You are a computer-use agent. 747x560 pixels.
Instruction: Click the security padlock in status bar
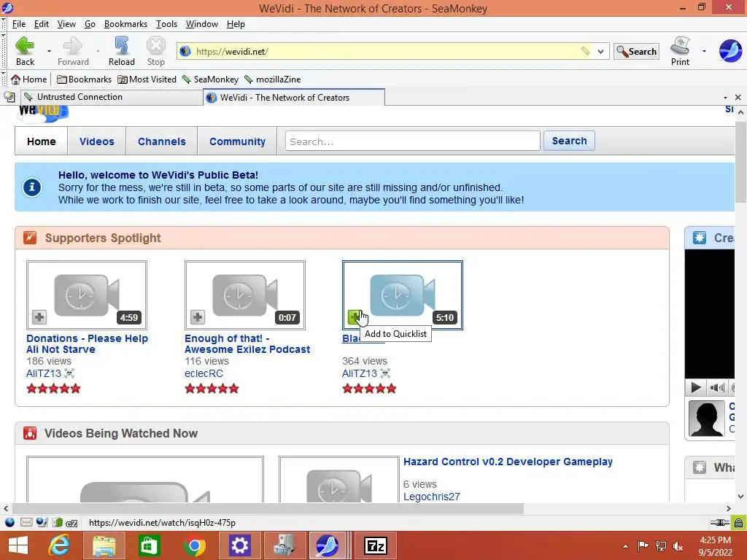(738, 522)
